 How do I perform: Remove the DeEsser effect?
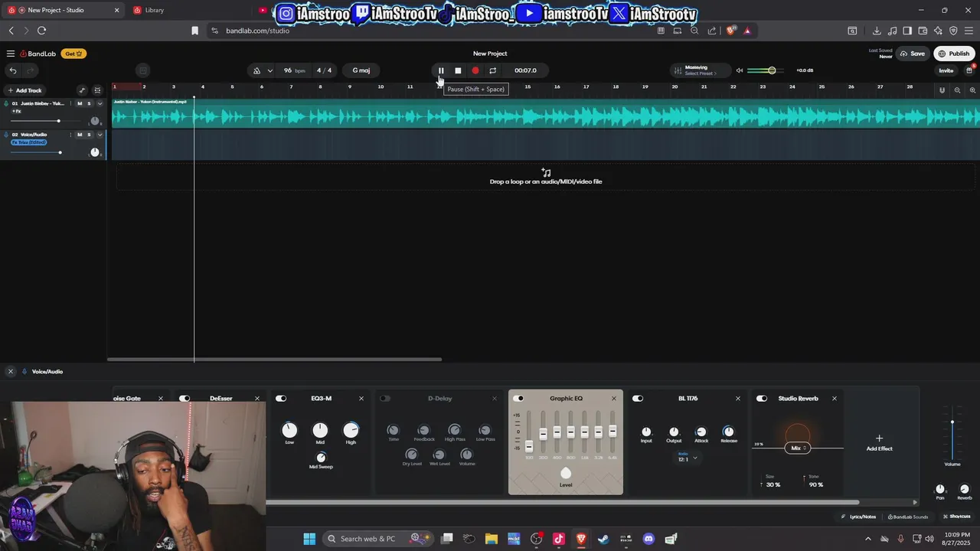[257, 399]
